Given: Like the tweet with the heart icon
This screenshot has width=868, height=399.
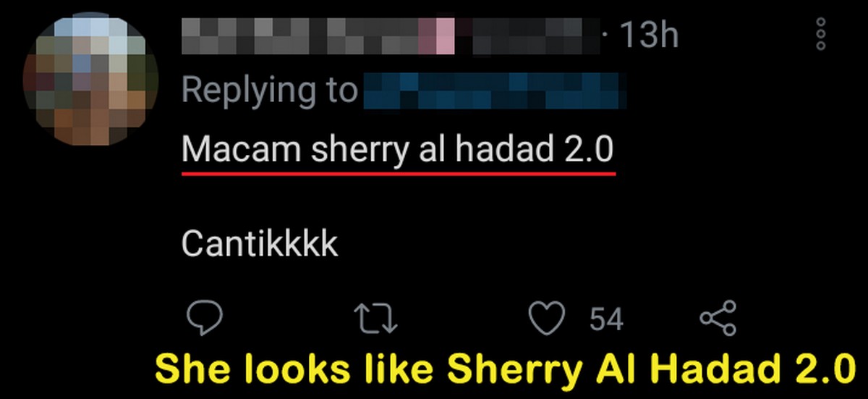Looking at the screenshot, I should click(x=546, y=319).
